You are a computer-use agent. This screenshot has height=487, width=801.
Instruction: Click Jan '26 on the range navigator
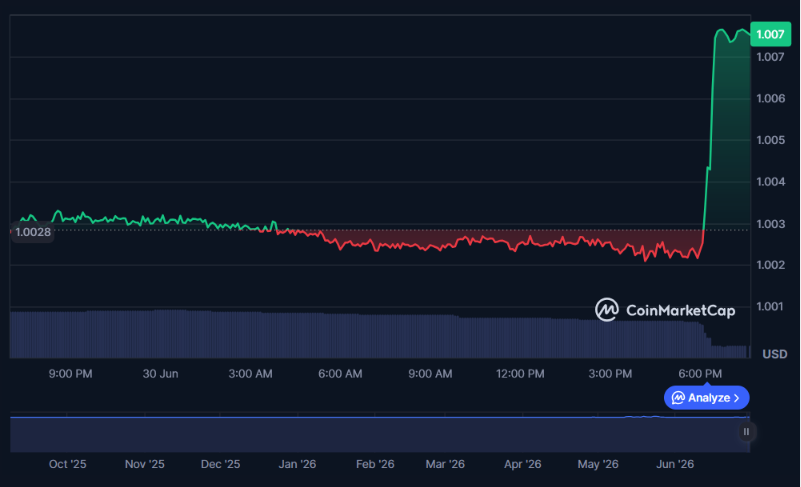click(x=297, y=464)
